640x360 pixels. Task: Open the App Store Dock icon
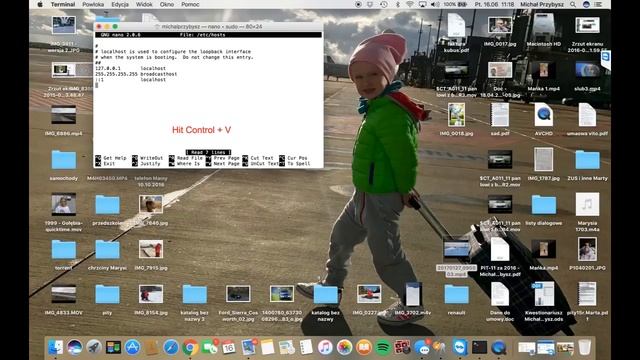coord(132,347)
